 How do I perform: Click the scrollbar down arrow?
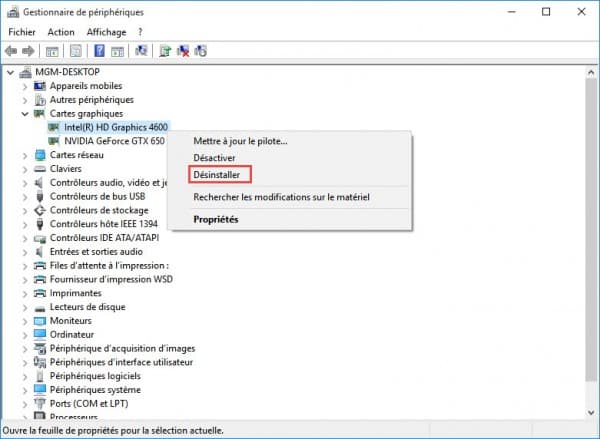pos(591,413)
